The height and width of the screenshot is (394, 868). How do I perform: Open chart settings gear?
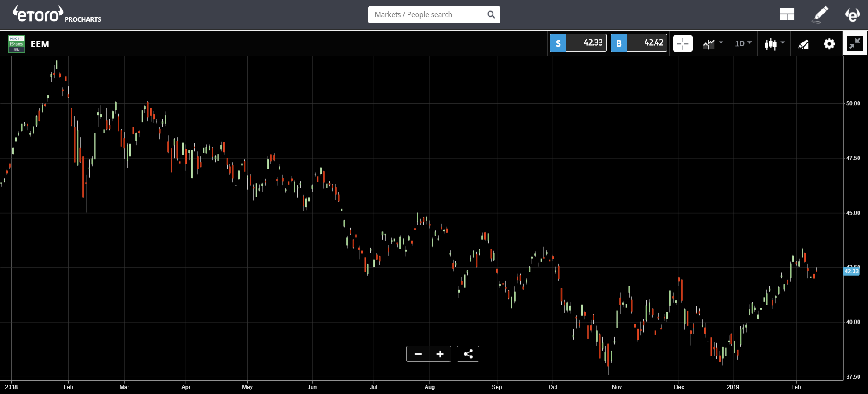[829, 44]
